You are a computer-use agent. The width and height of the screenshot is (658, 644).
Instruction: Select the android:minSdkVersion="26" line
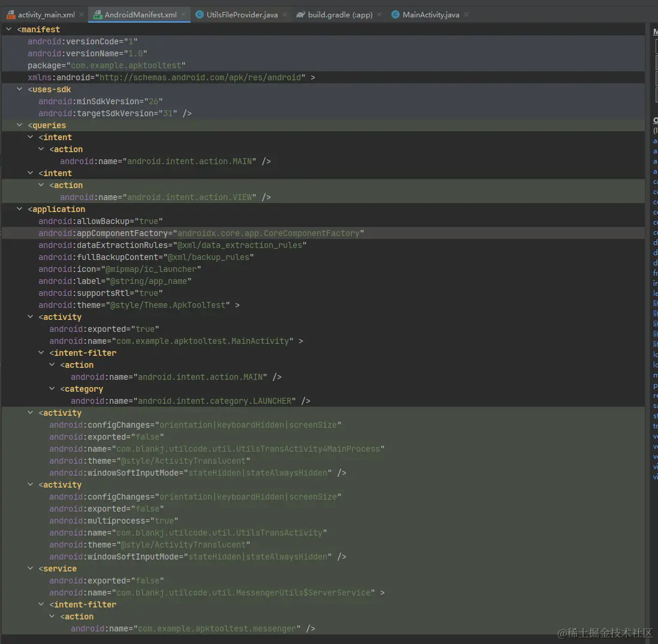tap(101, 101)
